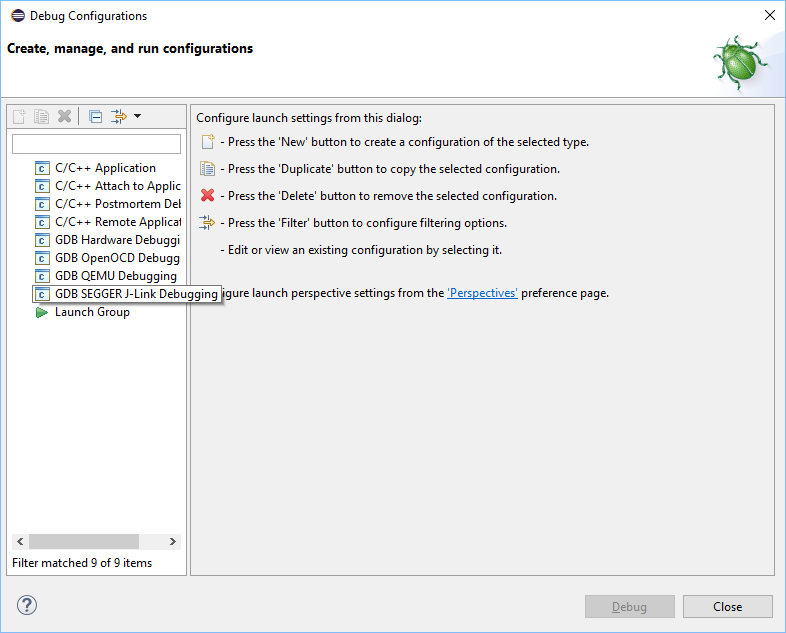Screen dimensions: 786x633
Task: Select GDB OpenOCD Debugging entry
Action: coord(107,258)
